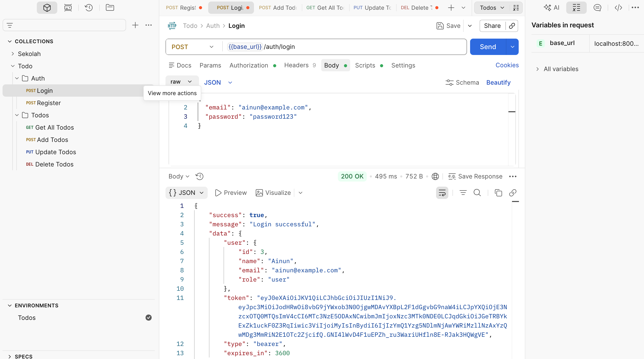Switch to the GET Get All Todos tab
The height and width of the screenshot is (359, 644).
325,8
